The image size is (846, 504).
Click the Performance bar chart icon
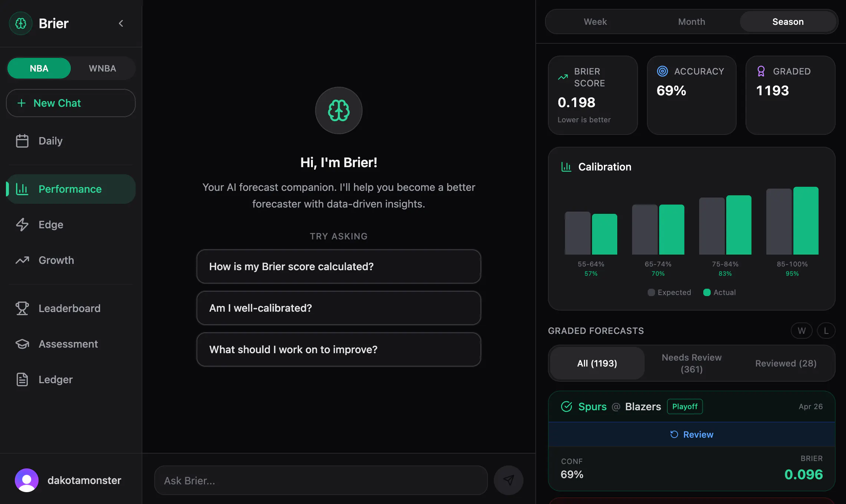[x=22, y=189]
